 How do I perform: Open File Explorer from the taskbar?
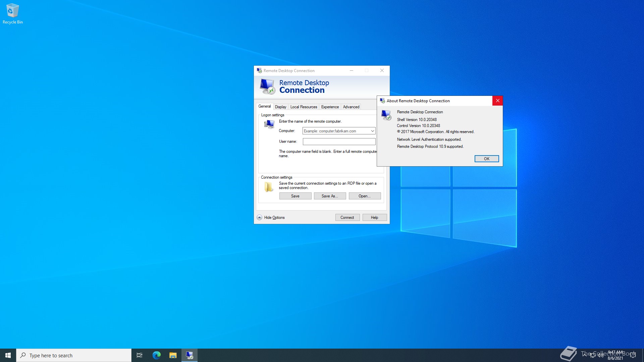pos(173,355)
